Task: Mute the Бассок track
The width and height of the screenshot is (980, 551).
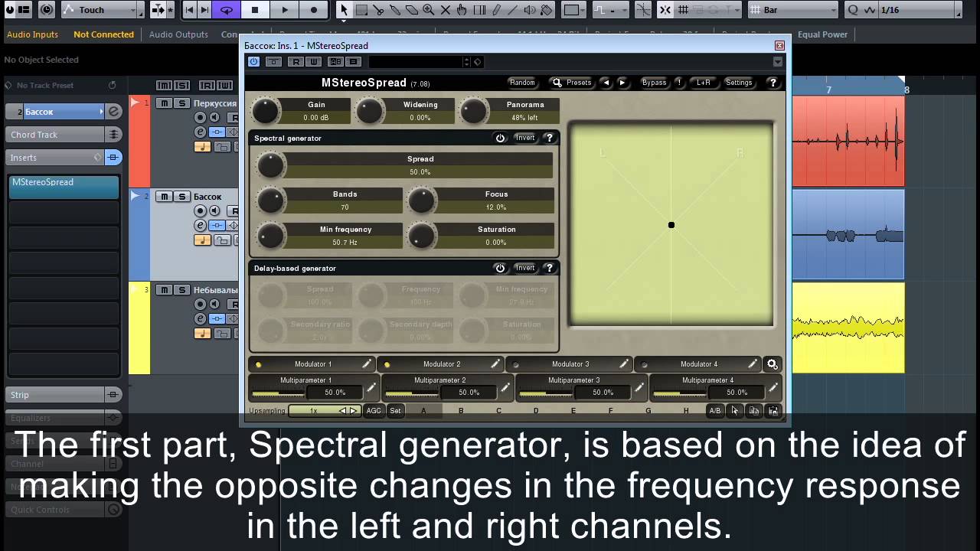Action: click(x=165, y=197)
